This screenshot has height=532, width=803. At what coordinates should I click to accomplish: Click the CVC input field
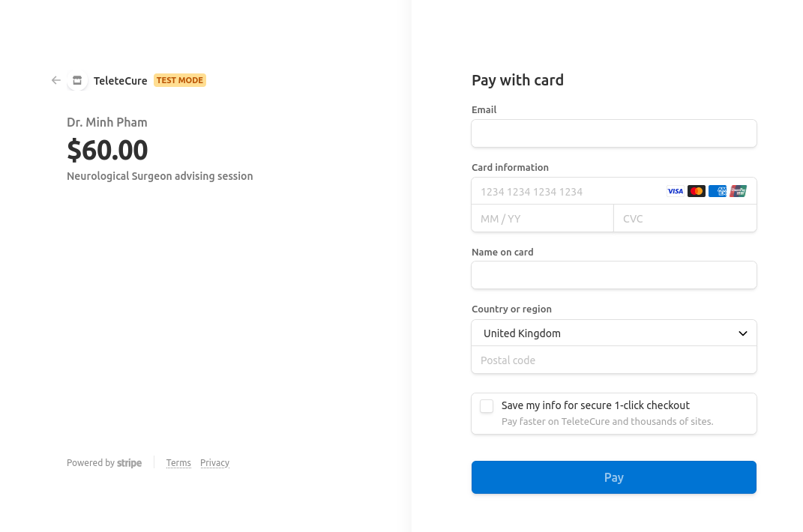(x=685, y=219)
